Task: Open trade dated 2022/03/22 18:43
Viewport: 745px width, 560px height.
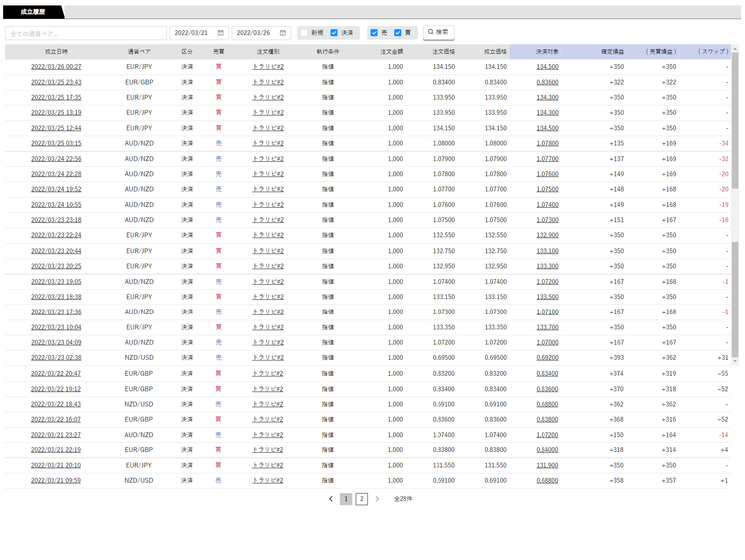Action: point(56,404)
